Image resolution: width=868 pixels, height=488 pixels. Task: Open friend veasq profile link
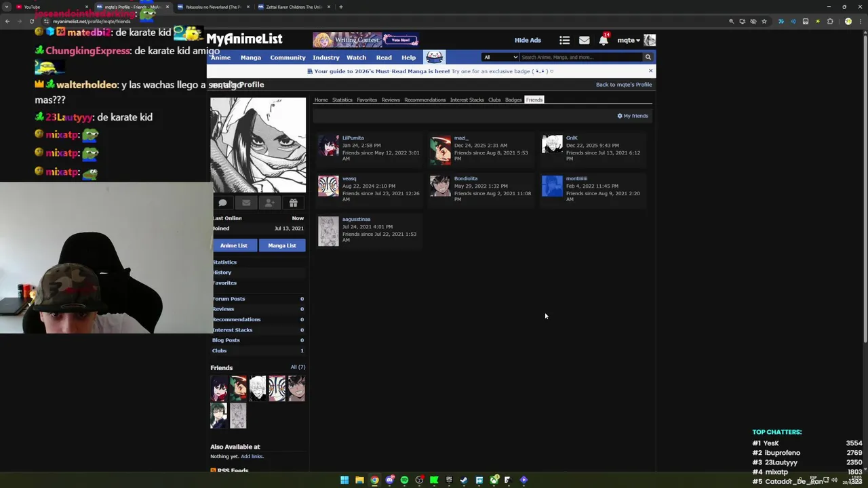pyautogui.click(x=349, y=178)
